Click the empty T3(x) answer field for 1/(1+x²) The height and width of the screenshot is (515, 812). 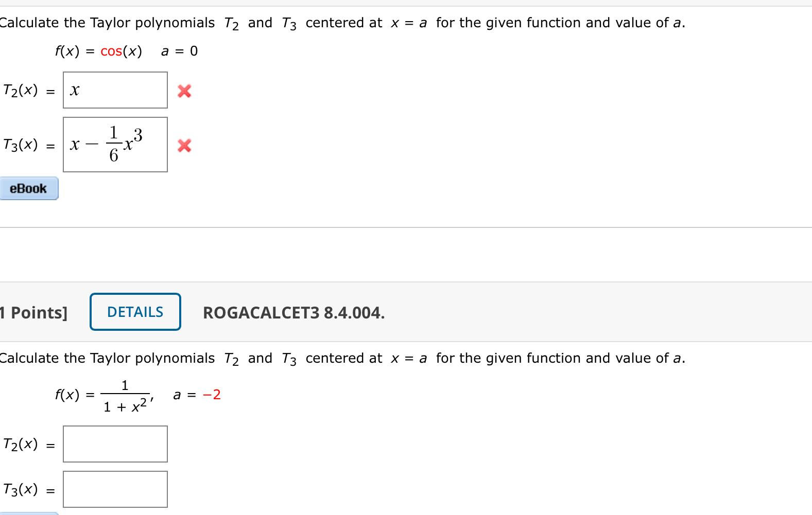[x=115, y=489]
